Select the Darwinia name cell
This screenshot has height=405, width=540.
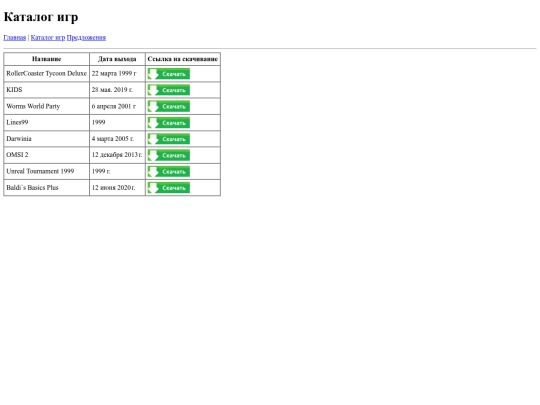point(46,139)
